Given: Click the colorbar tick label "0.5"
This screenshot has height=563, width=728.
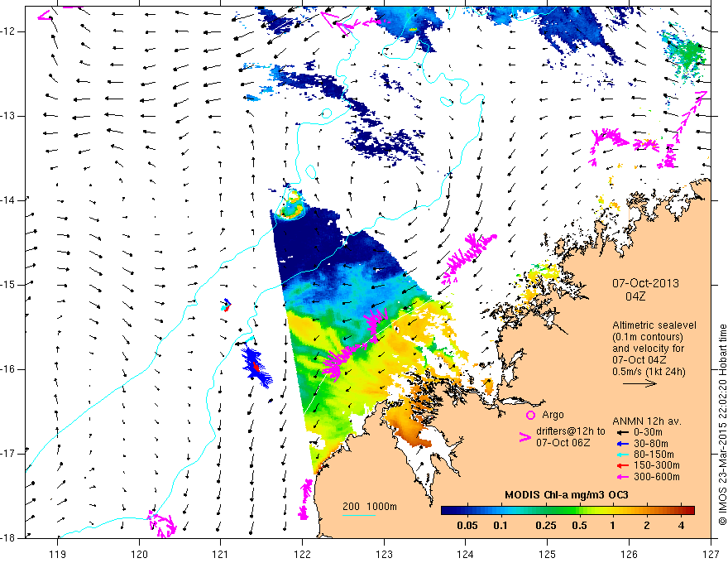Looking at the screenshot, I should (579, 526).
